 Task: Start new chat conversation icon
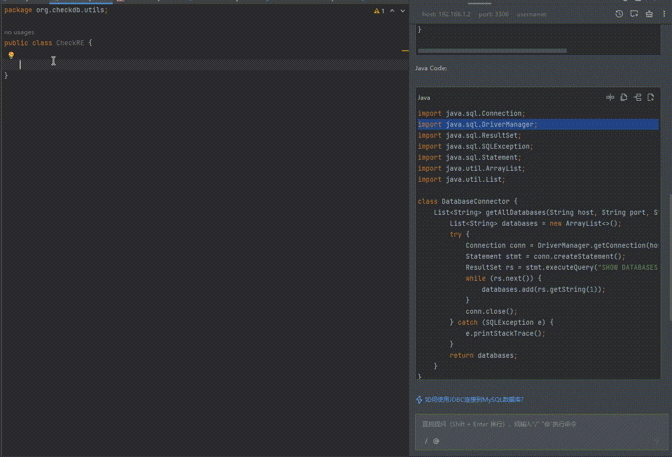pyautogui.click(x=634, y=14)
